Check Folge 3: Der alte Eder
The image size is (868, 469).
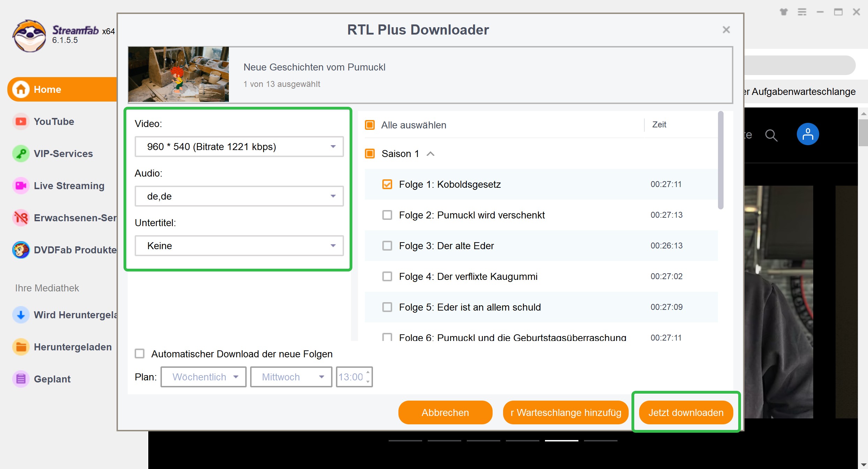click(x=387, y=246)
